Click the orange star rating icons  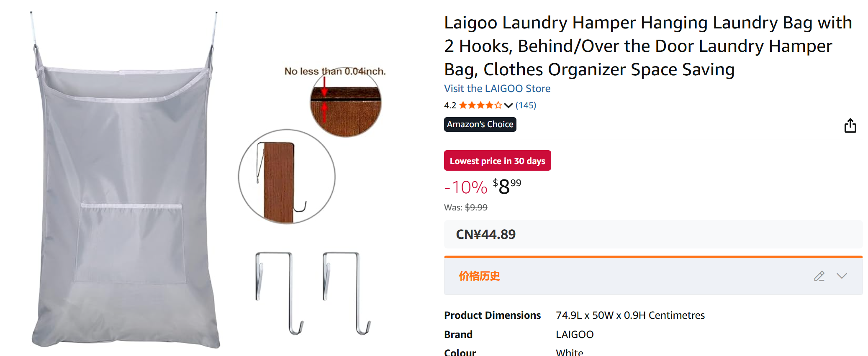pyautogui.click(x=480, y=105)
